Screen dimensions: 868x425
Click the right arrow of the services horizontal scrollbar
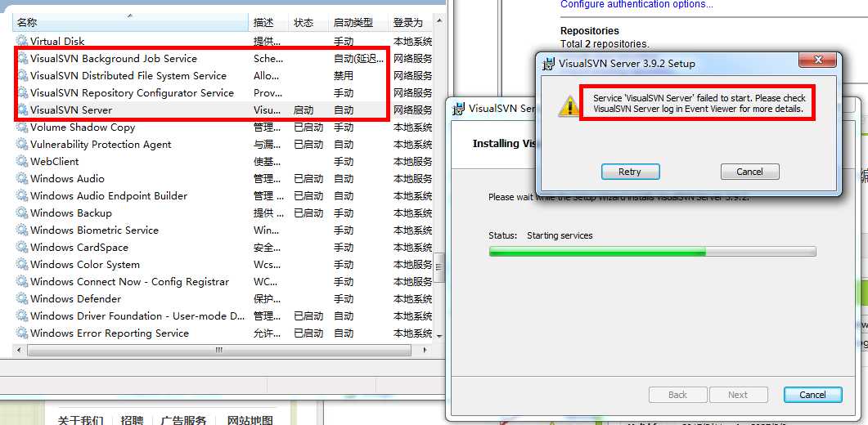425,351
